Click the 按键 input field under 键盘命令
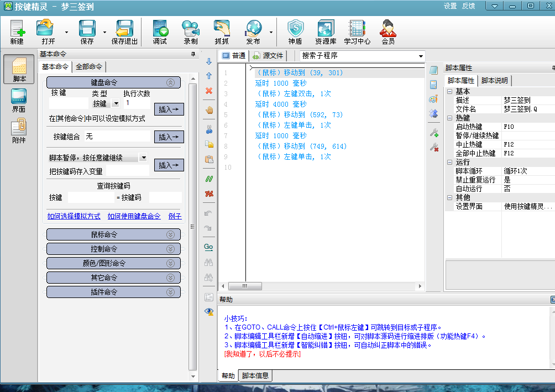Screen dimensions: 555x392 [69, 103]
